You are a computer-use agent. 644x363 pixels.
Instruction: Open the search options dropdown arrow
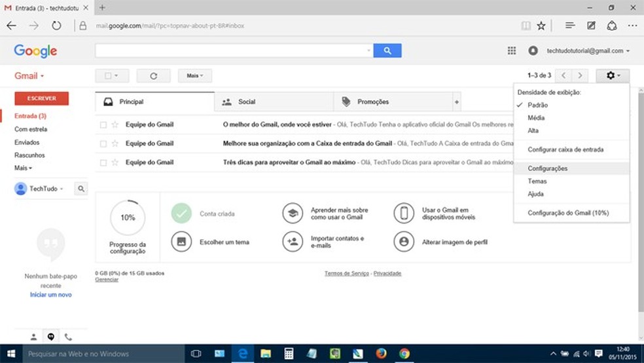point(368,50)
